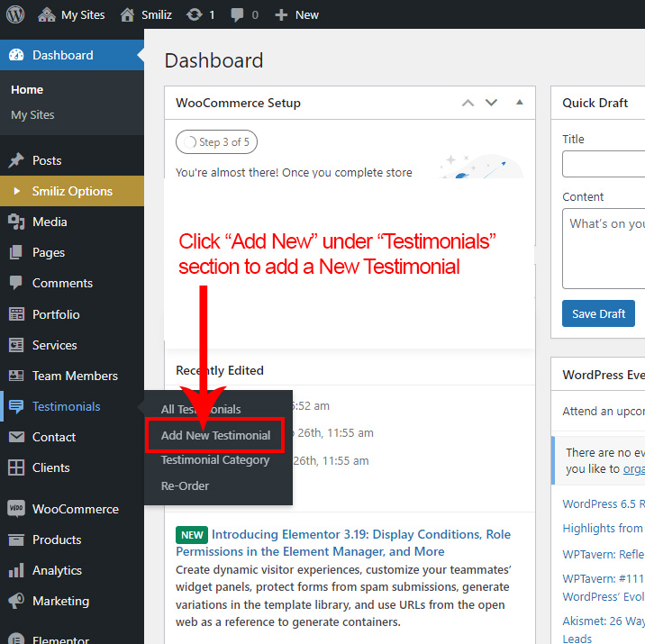The image size is (645, 644).
Task: Move WooCommerce Setup panel up
Action: click(468, 103)
